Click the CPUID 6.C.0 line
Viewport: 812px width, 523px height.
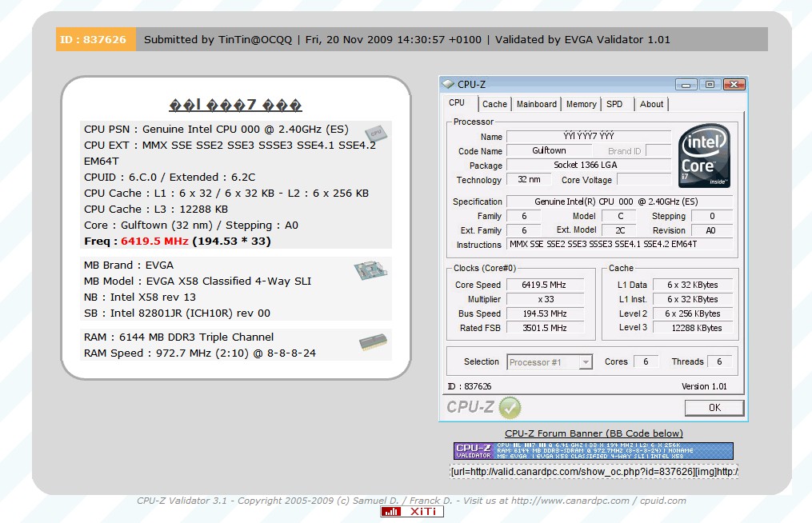(170, 177)
